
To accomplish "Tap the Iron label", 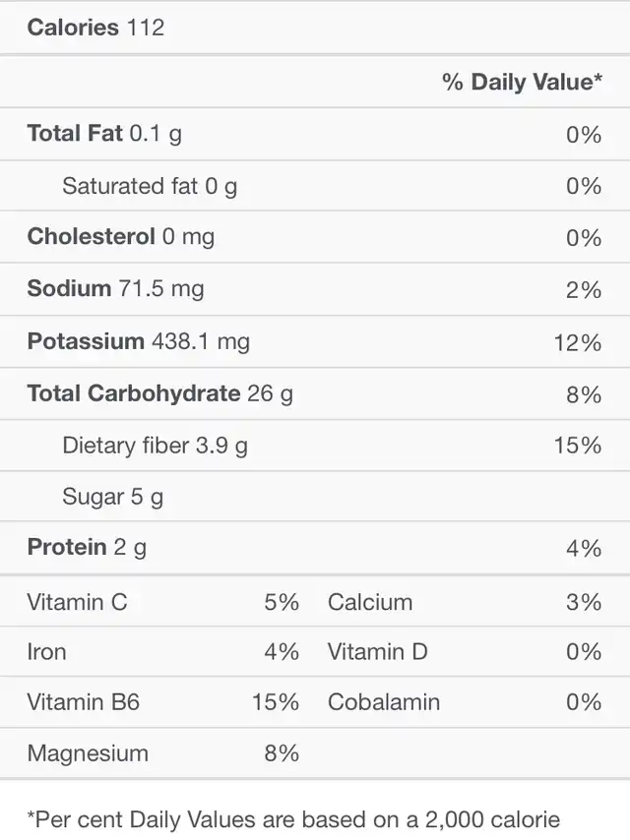I will (47, 651).
